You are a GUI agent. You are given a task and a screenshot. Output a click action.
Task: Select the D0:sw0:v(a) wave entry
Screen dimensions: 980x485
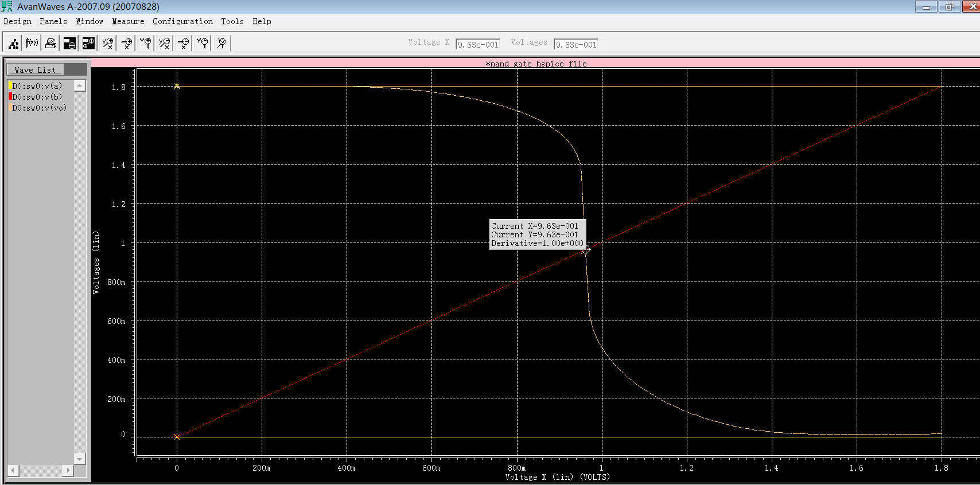coord(37,86)
